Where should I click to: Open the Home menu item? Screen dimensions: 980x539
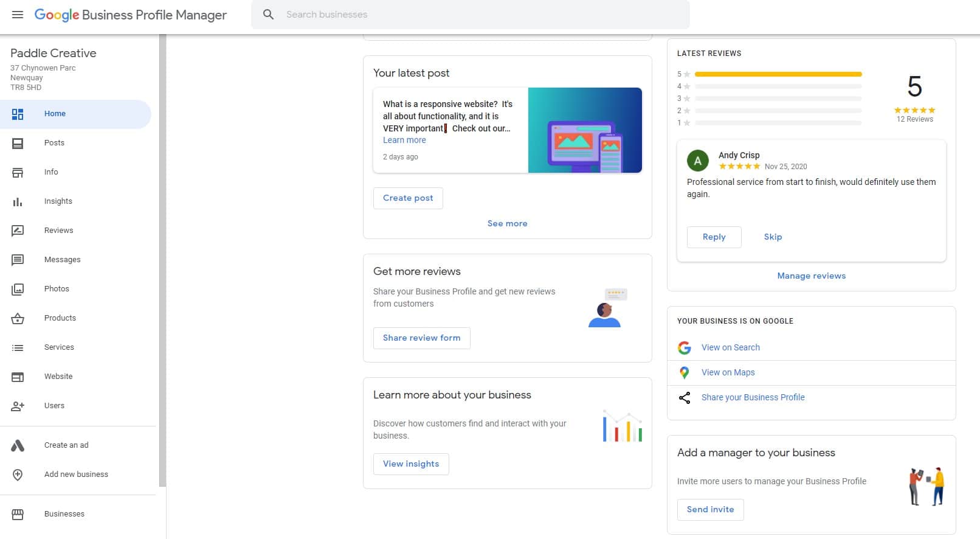coord(75,114)
